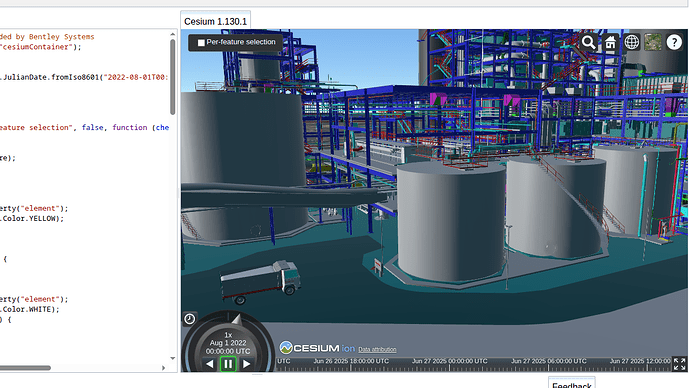Open the scene mode globe picker
690x388 pixels.
point(631,42)
